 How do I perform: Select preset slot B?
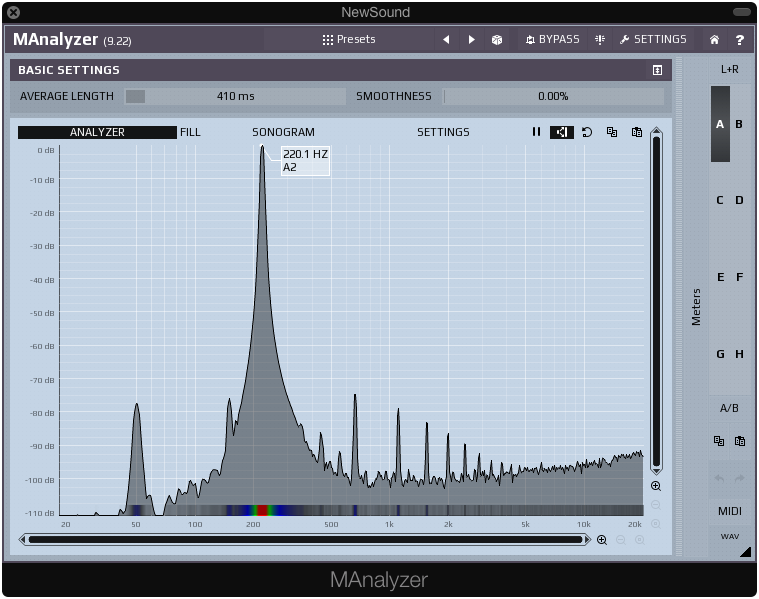pyautogui.click(x=739, y=124)
